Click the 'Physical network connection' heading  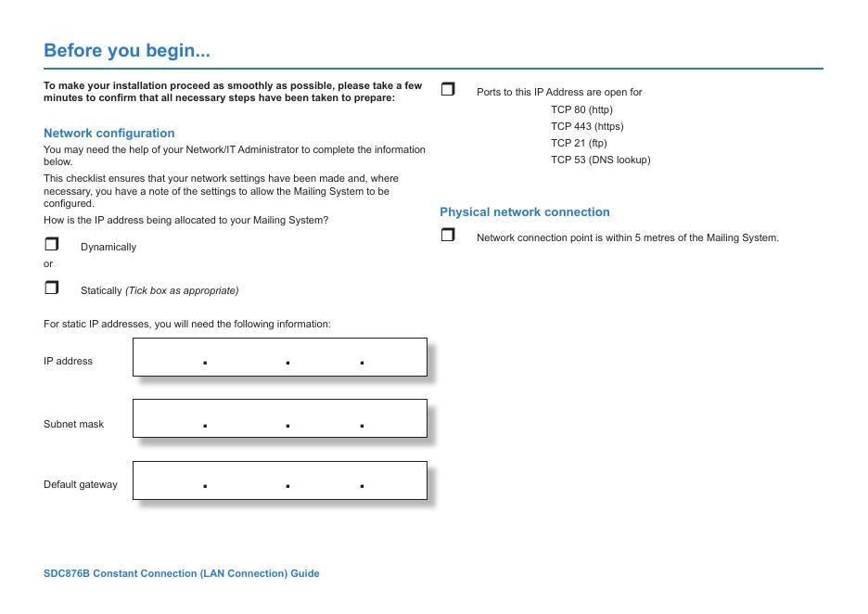(x=524, y=211)
